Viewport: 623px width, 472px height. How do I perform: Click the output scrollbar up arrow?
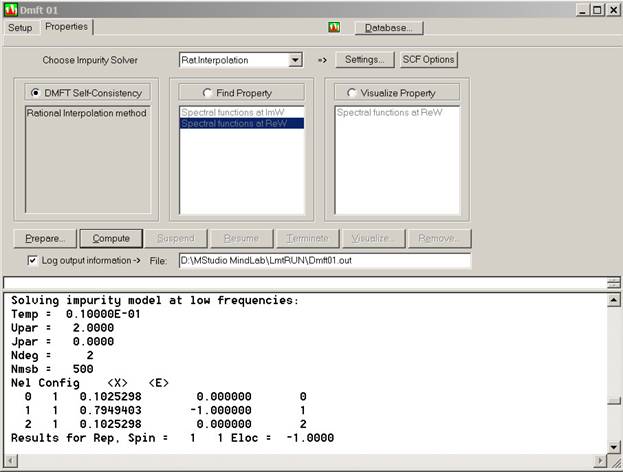point(614,300)
